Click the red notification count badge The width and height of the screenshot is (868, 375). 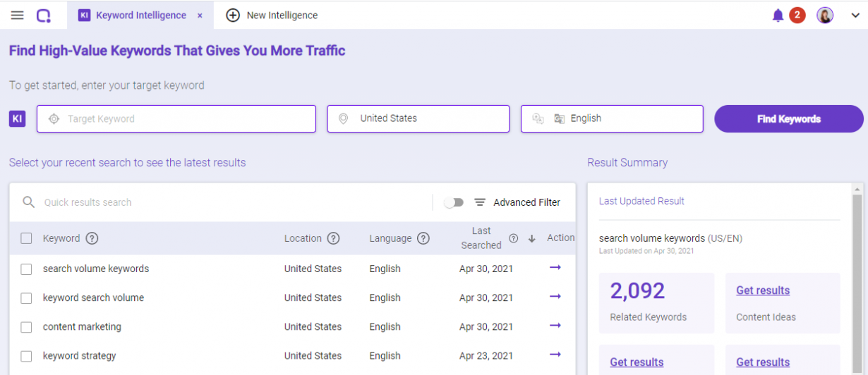(x=797, y=15)
